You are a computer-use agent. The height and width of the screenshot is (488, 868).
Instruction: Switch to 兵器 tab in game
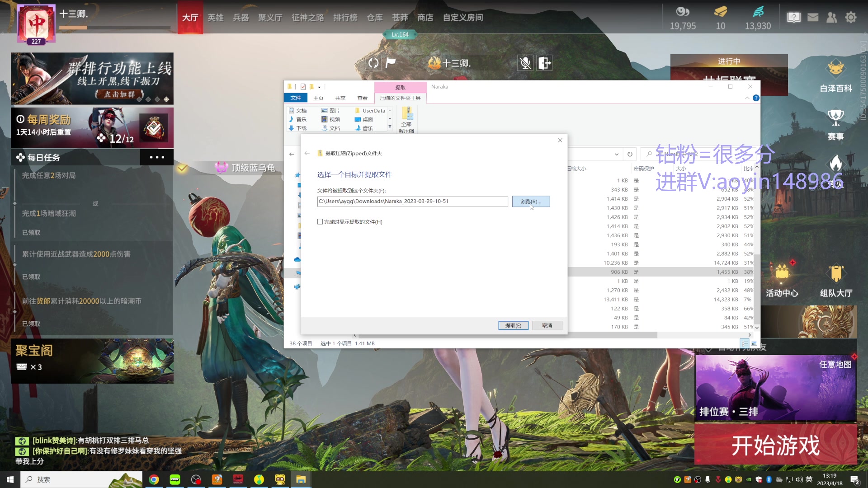click(241, 18)
